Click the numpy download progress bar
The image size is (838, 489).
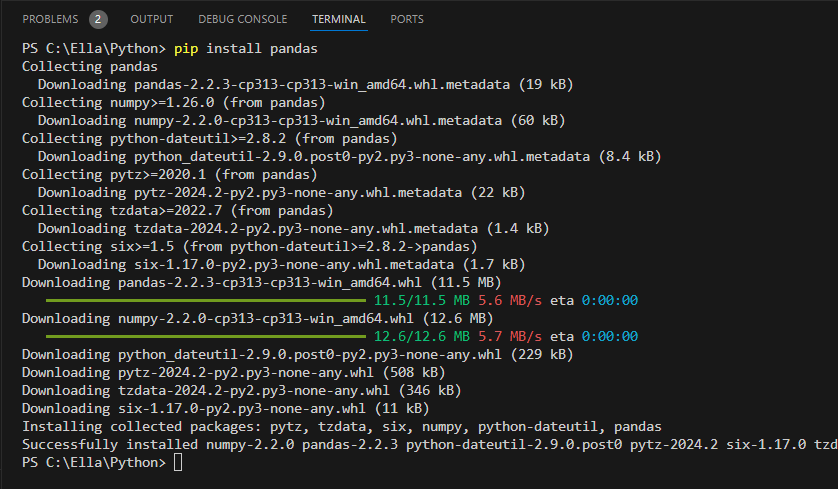(206, 337)
